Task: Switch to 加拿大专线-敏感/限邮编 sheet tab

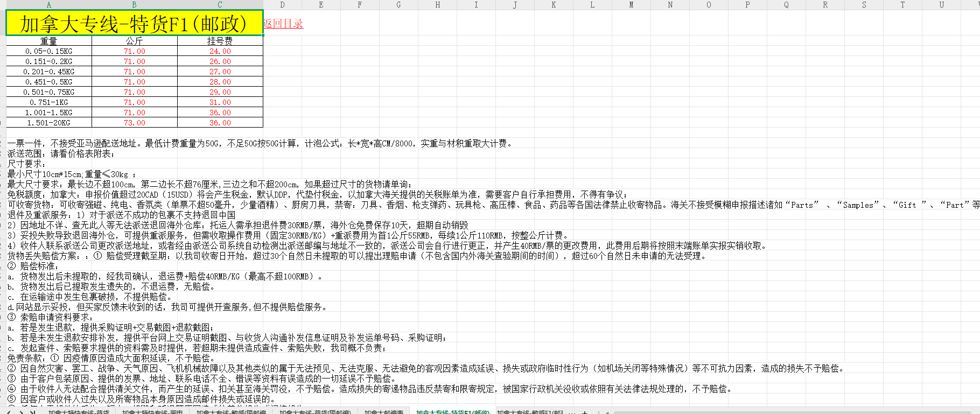Action: (x=231, y=412)
